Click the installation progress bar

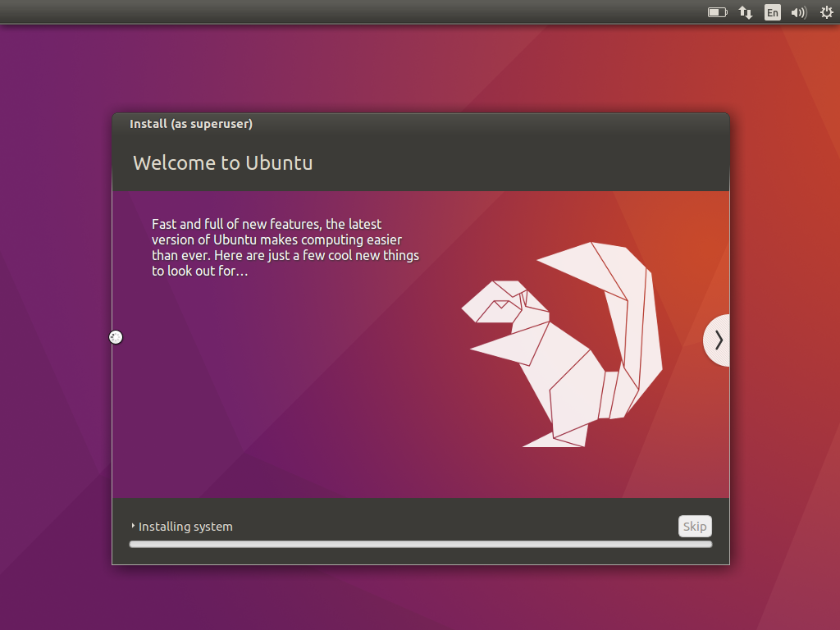[420, 543]
